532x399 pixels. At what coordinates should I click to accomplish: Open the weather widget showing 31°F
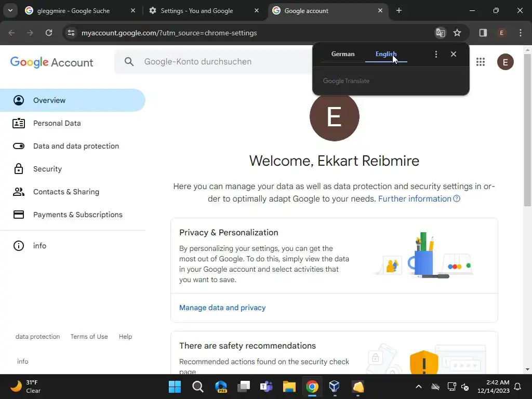(26, 387)
